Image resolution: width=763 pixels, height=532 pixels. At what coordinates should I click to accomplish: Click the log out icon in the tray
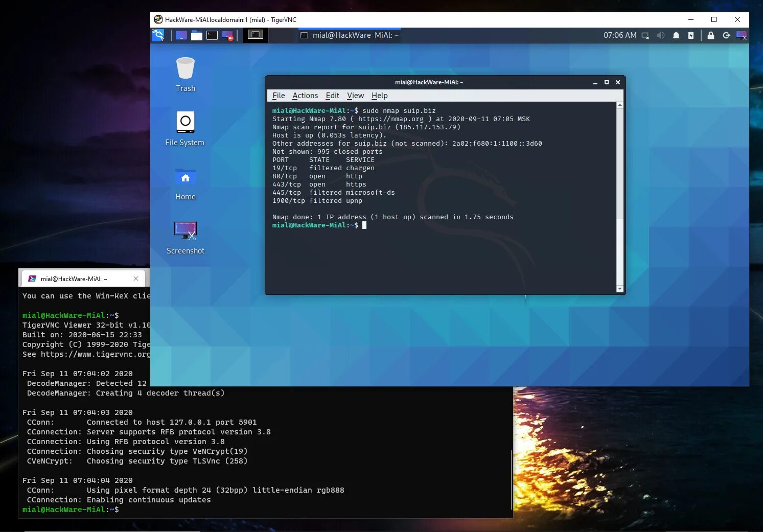(726, 35)
